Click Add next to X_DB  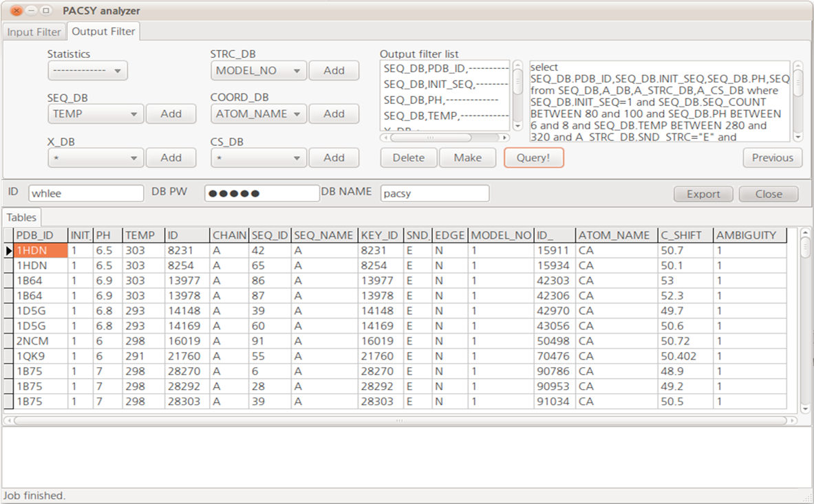pos(171,157)
